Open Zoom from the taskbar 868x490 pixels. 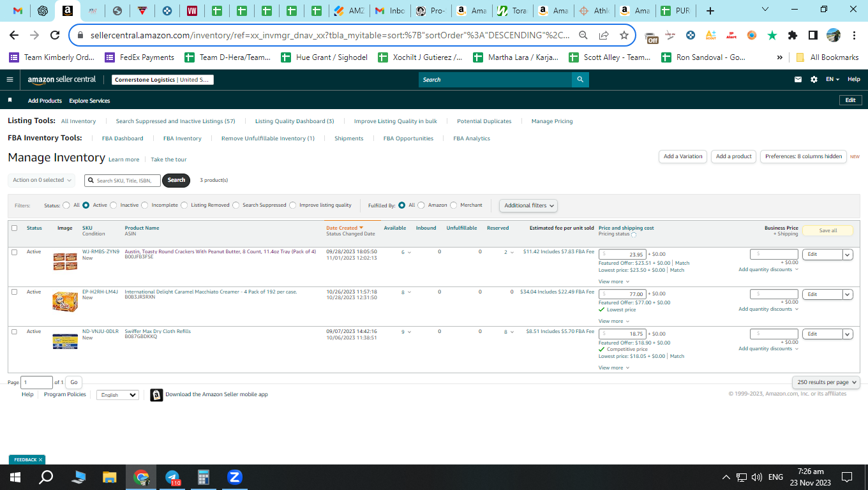[x=234, y=477]
